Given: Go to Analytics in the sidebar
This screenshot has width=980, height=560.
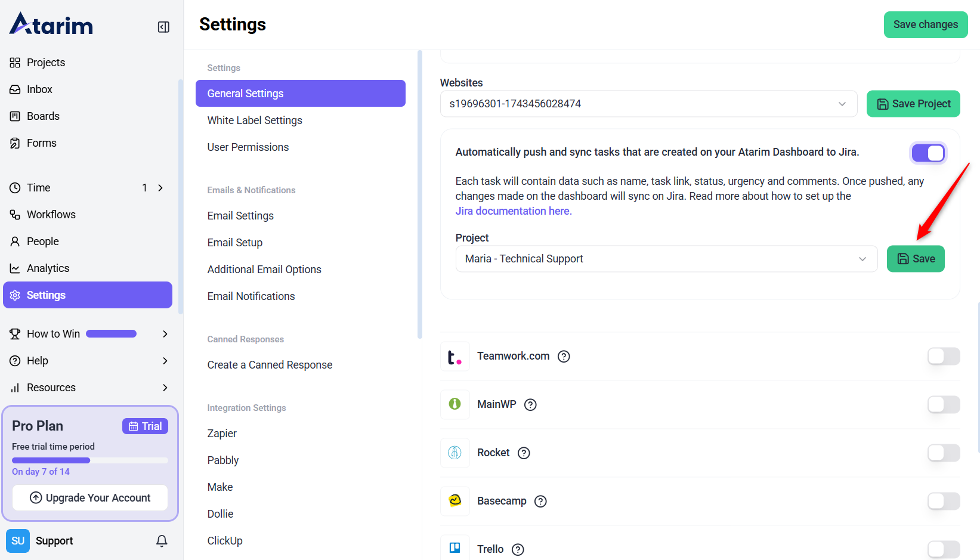Looking at the screenshot, I should pyautogui.click(x=48, y=268).
